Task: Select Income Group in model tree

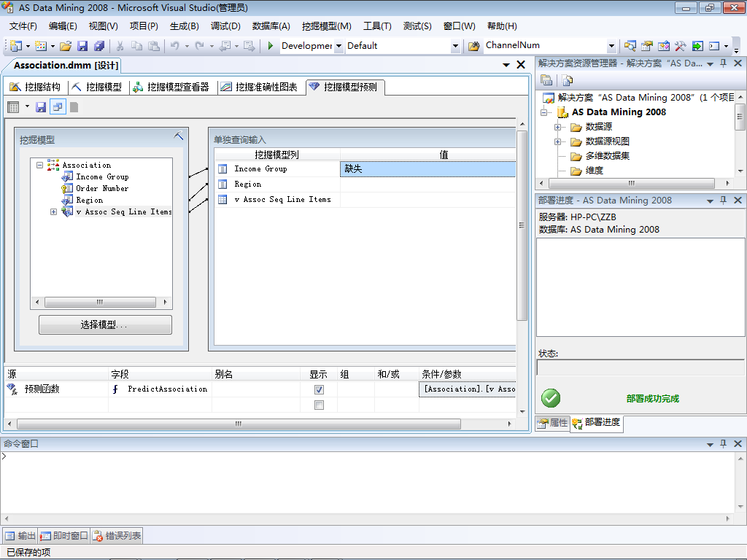Action: (102, 177)
